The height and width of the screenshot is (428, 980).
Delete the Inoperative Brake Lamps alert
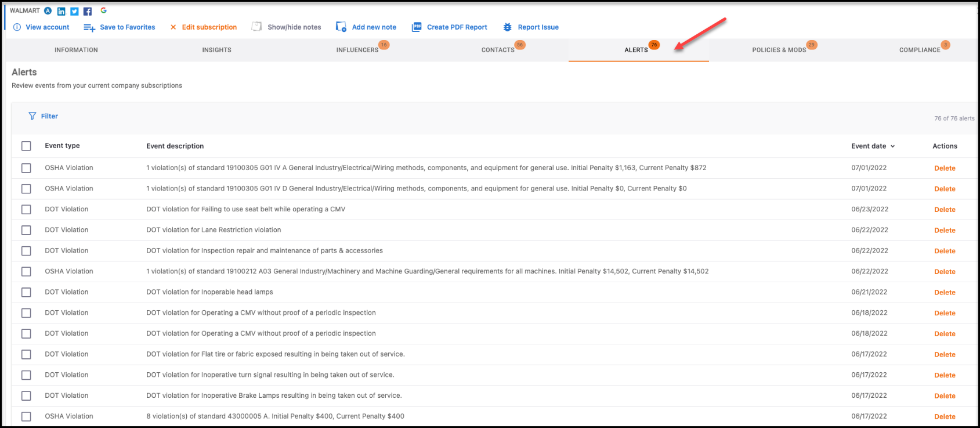click(945, 396)
